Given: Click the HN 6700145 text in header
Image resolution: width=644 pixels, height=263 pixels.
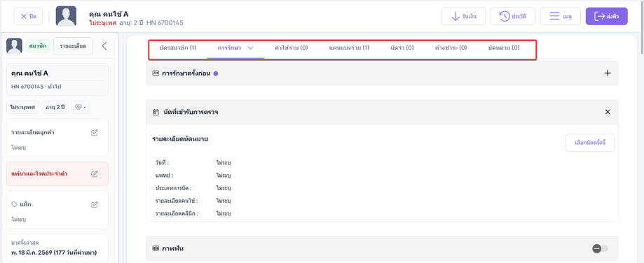Looking at the screenshot, I should [x=165, y=22].
